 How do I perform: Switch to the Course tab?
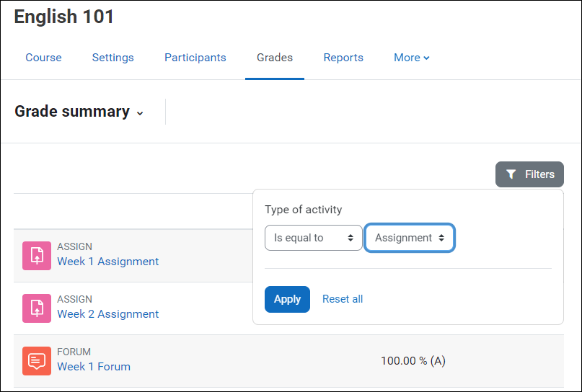(43, 58)
